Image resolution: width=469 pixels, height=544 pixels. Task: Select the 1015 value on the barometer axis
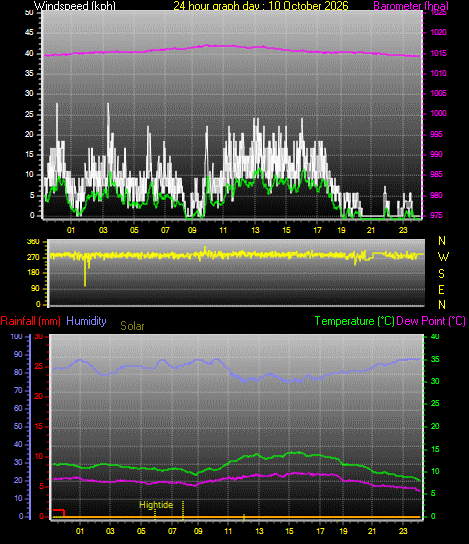click(x=438, y=53)
